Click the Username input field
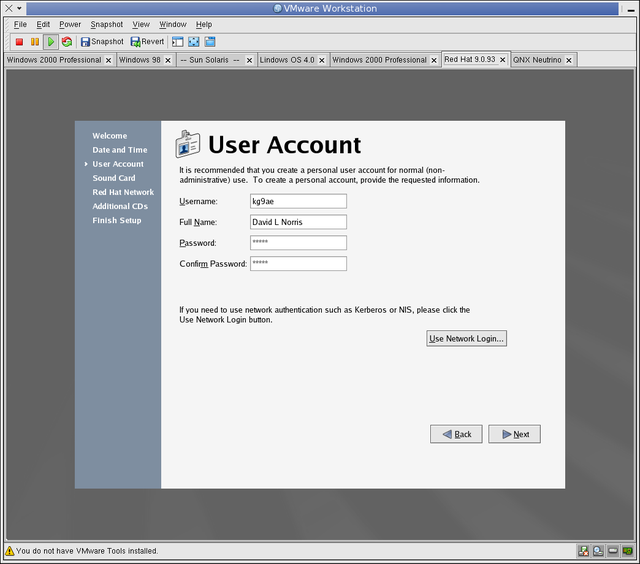 pos(298,201)
